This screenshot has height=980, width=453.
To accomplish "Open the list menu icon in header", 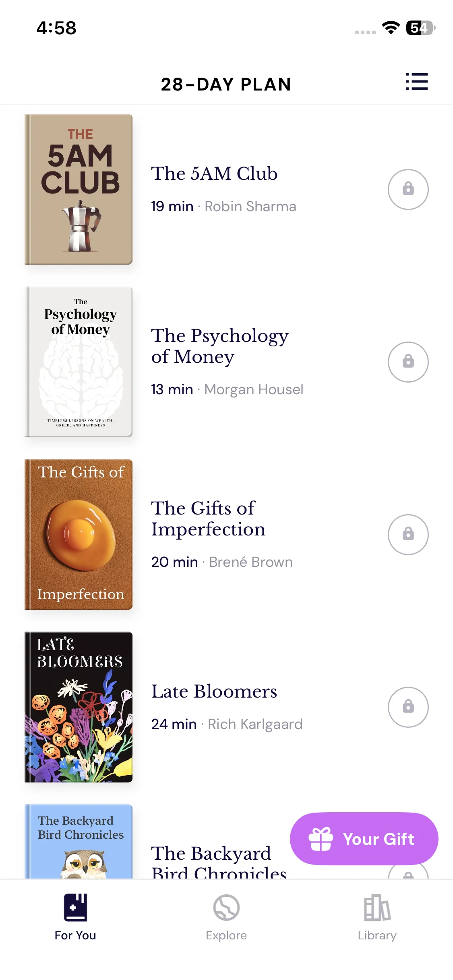I will 416,82.
